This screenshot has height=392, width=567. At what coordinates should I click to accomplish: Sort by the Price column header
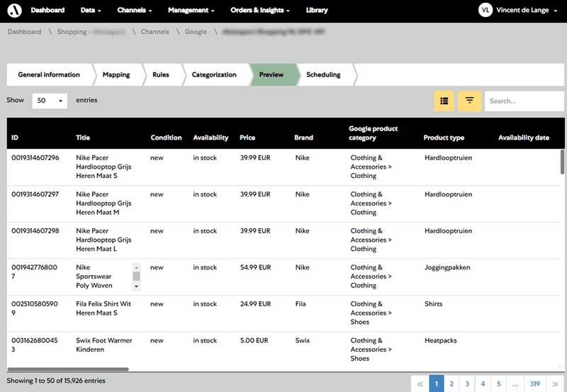tap(247, 138)
